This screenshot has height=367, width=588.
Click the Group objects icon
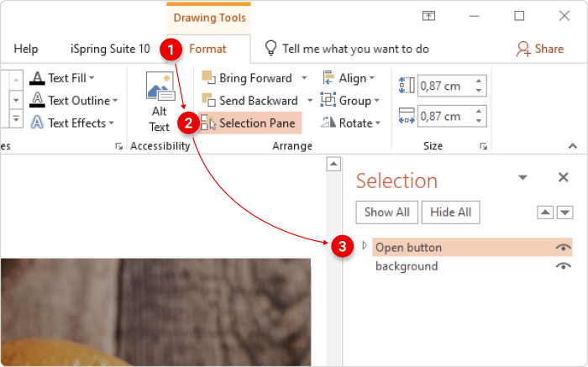328,100
